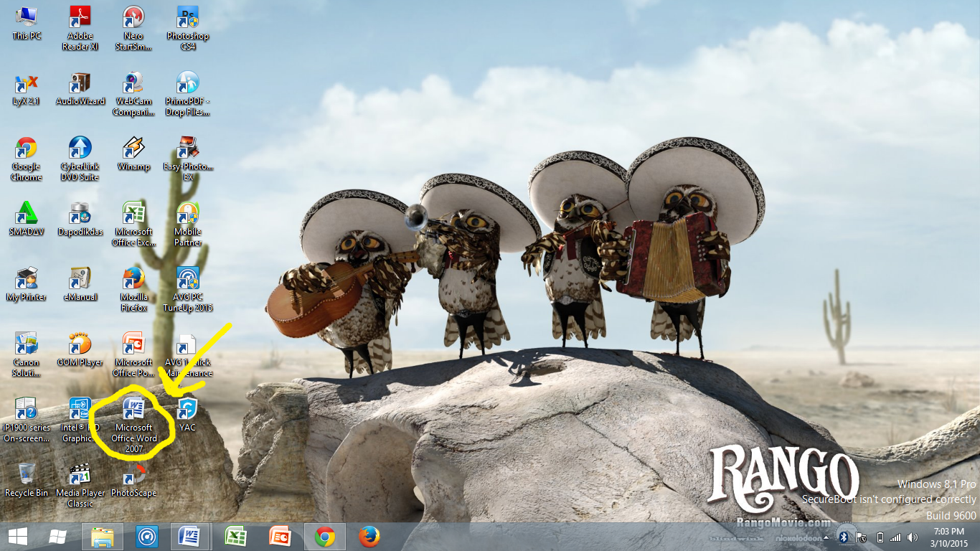Image resolution: width=980 pixels, height=551 pixels.
Task: Click the Bluetooth tray icon
Action: click(845, 537)
